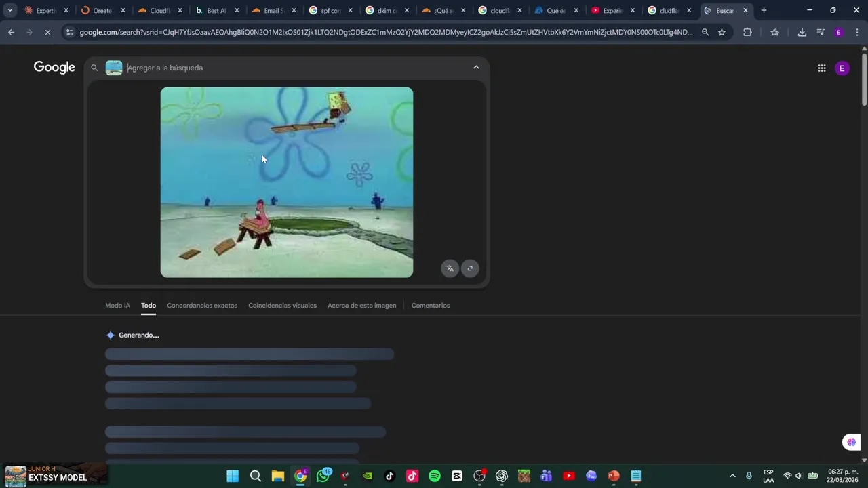
Task: Open the Google account avatar on the page
Action: tap(842, 68)
